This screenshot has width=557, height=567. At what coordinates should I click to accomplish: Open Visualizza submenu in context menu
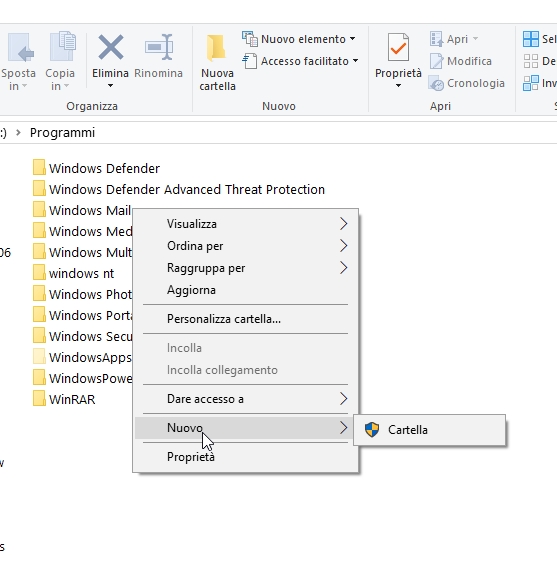coord(245,224)
